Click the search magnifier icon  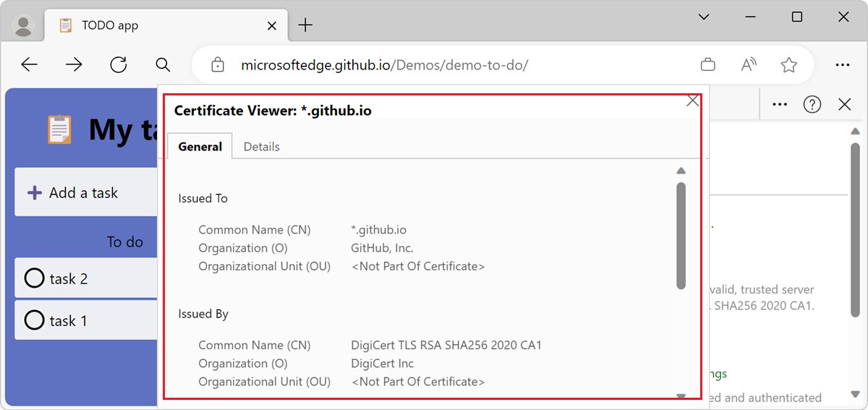[163, 65]
